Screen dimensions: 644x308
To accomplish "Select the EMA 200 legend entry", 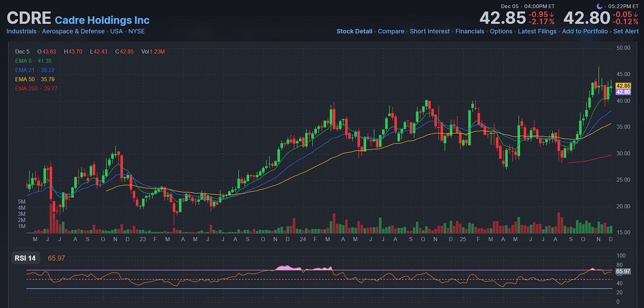I will tap(36, 89).
